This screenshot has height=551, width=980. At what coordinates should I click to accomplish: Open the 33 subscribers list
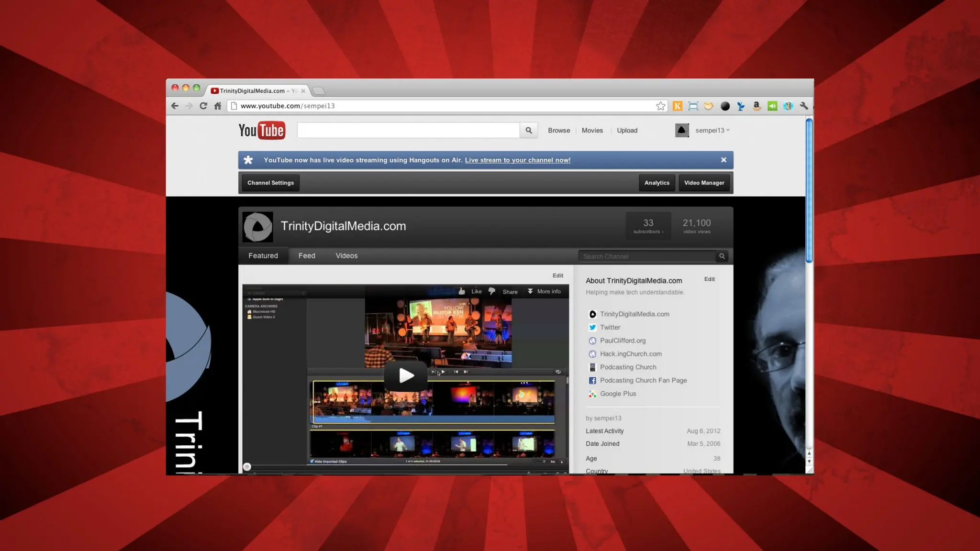[648, 226]
